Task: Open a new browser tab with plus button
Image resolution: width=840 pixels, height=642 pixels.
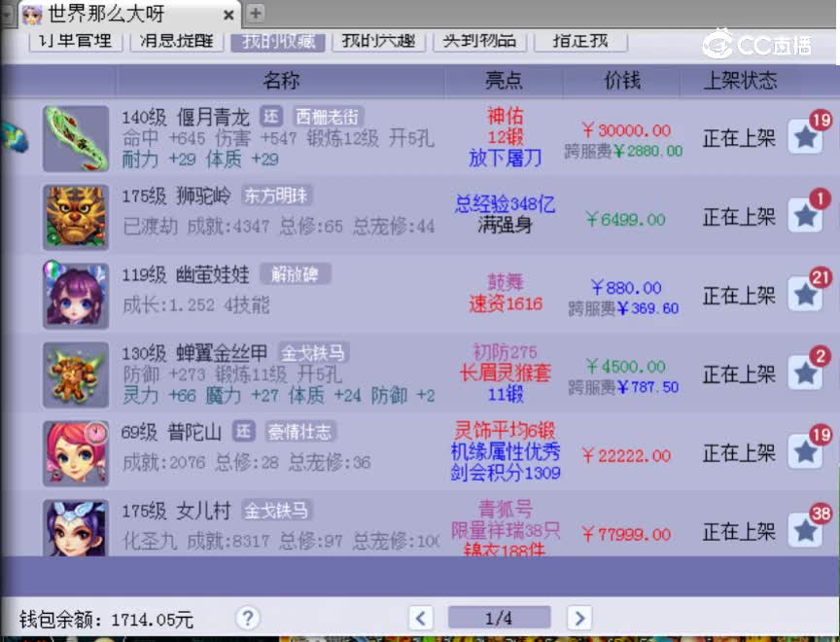Action: (x=256, y=13)
